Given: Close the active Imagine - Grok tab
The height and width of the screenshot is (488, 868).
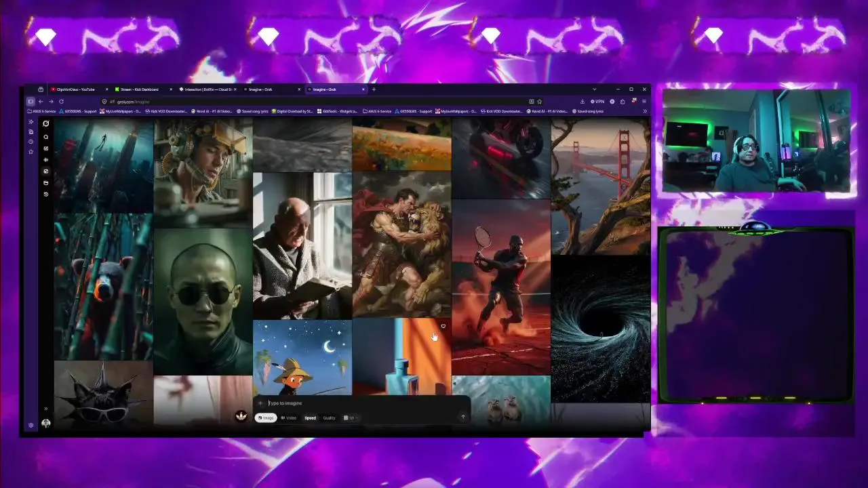Looking at the screenshot, I should point(363,89).
